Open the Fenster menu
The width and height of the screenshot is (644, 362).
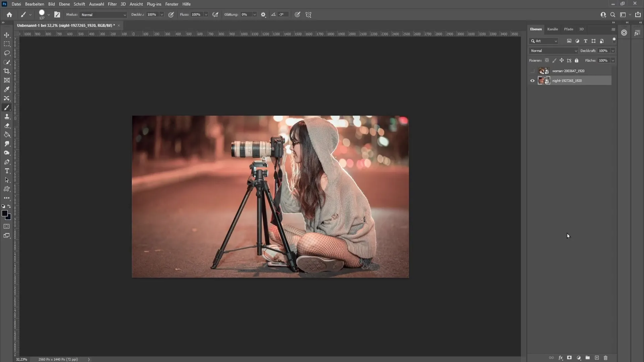[172, 4]
